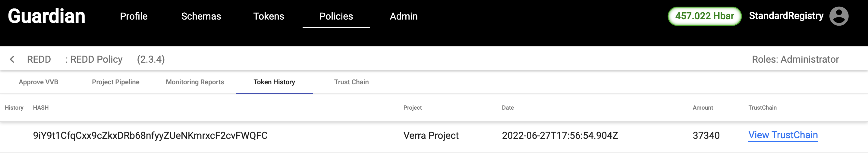
Task: Click the Guardian logo
Action: (46, 16)
